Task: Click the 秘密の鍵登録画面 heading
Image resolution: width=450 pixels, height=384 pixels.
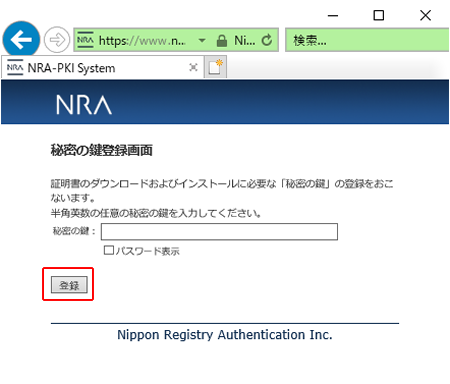Action: pos(102,150)
